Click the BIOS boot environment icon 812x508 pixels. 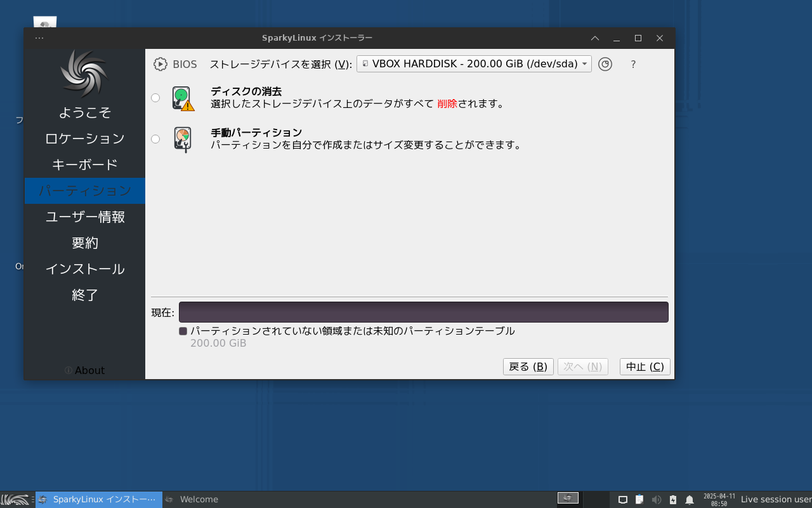pos(160,64)
